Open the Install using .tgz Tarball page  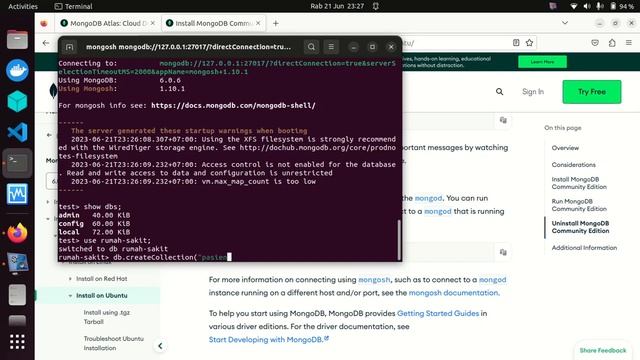107,317
